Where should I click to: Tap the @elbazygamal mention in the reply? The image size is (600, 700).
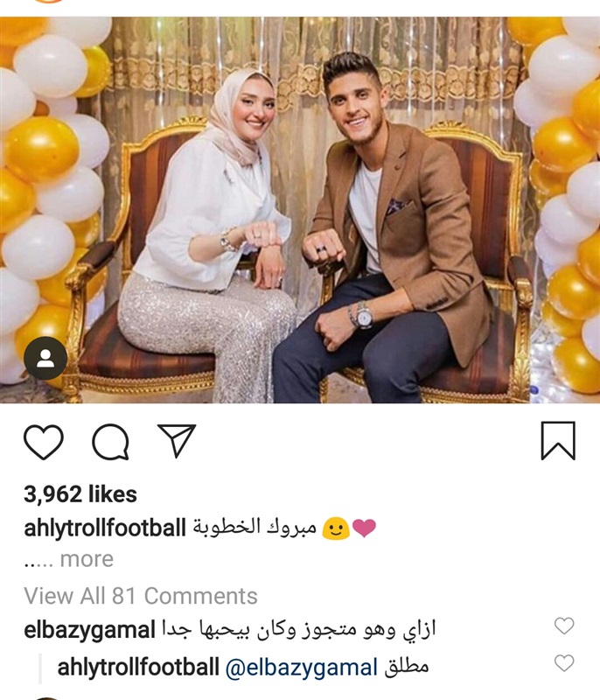point(302,668)
